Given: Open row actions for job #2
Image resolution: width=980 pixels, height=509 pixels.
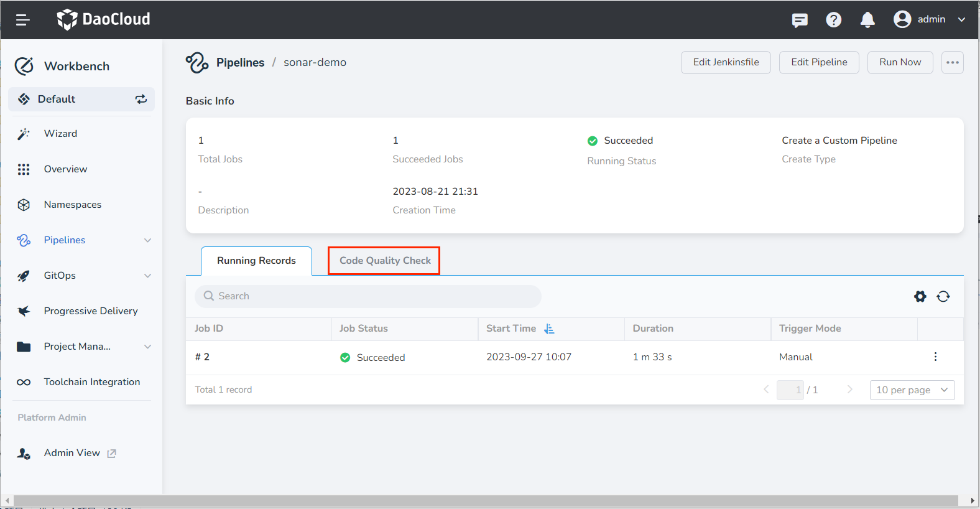Looking at the screenshot, I should 935,357.
